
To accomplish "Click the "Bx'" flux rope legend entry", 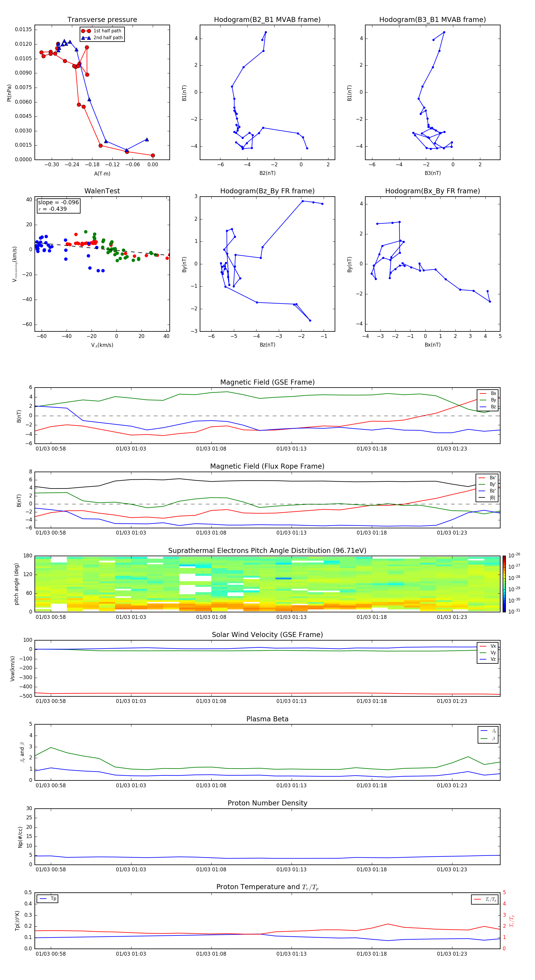I will coord(487,478).
